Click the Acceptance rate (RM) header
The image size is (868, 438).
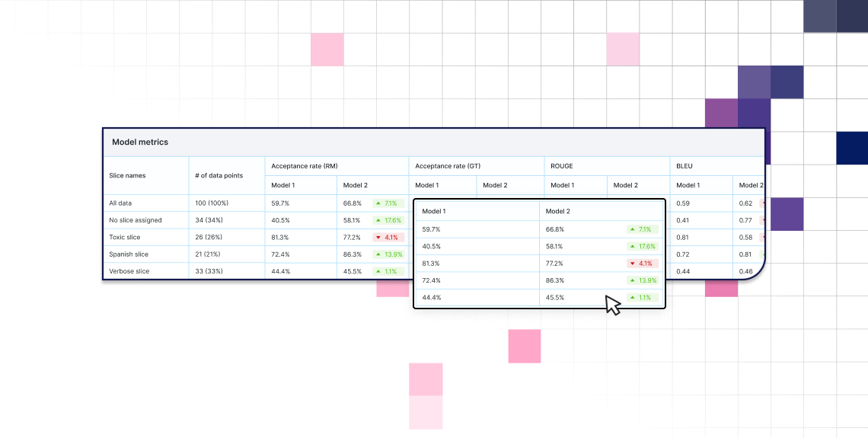pos(305,165)
